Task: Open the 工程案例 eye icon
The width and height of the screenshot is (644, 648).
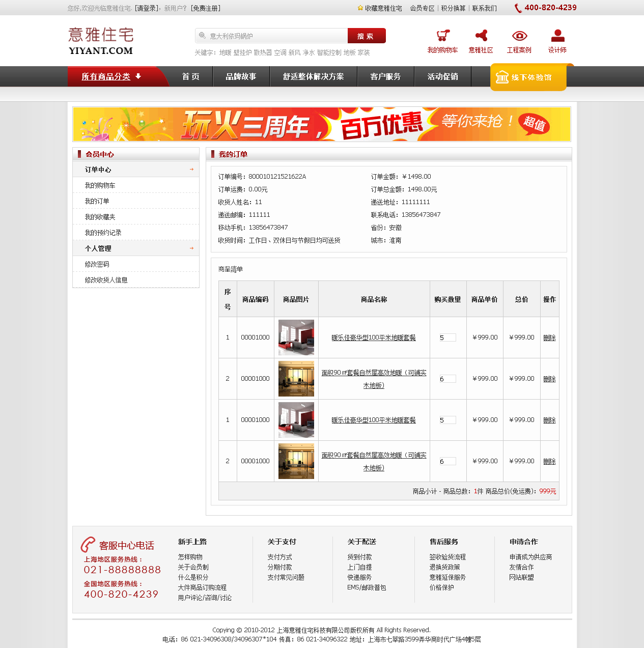Action: (x=519, y=36)
